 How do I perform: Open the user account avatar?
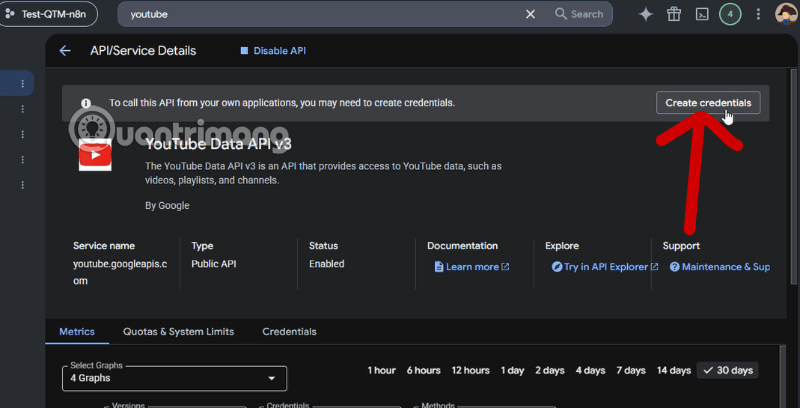[786, 14]
